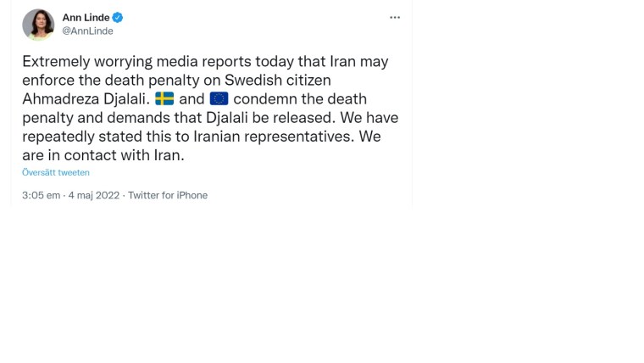Open the Ann Linde display name

pos(86,18)
